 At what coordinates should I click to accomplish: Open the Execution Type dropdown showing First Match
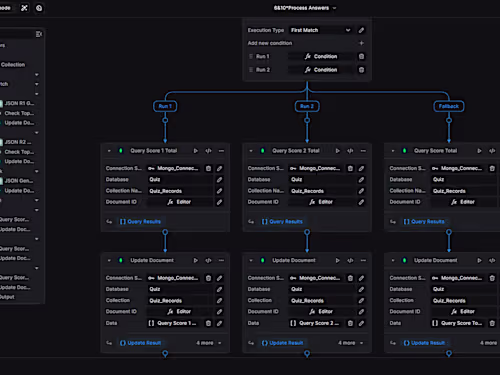(x=320, y=30)
